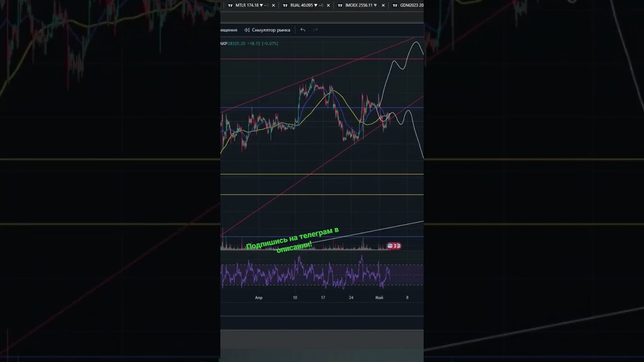Click the price value 28325.25 in legend
The width and height of the screenshot is (644, 362).
tap(236, 44)
